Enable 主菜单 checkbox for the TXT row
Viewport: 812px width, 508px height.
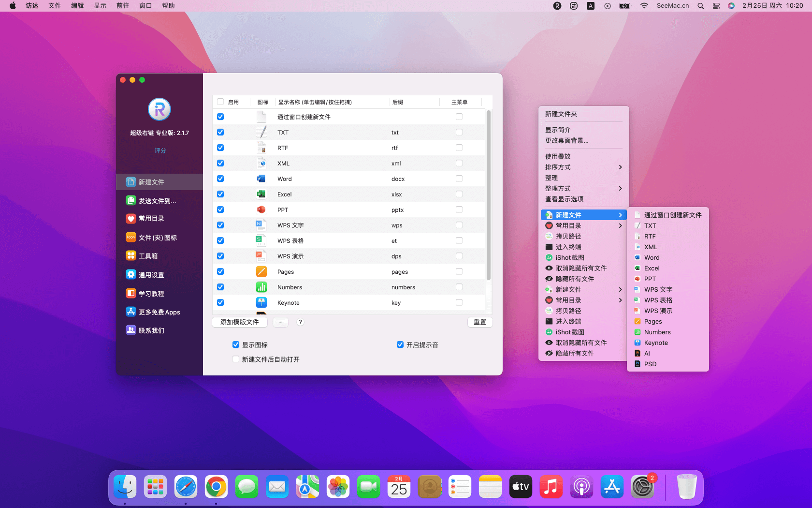[459, 132]
